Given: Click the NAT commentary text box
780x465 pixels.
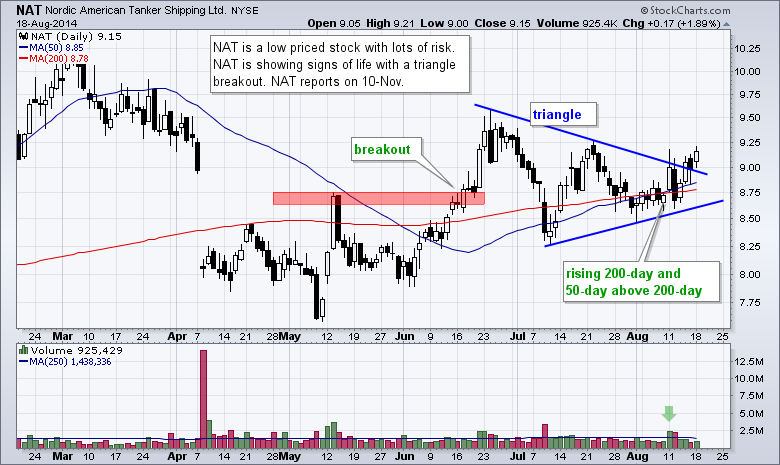Looking at the screenshot, I should click(340, 64).
